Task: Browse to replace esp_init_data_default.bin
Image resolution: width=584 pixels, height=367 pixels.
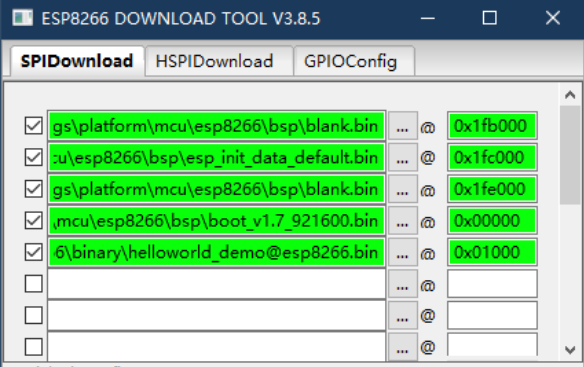Action: pyautogui.click(x=403, y=158)
